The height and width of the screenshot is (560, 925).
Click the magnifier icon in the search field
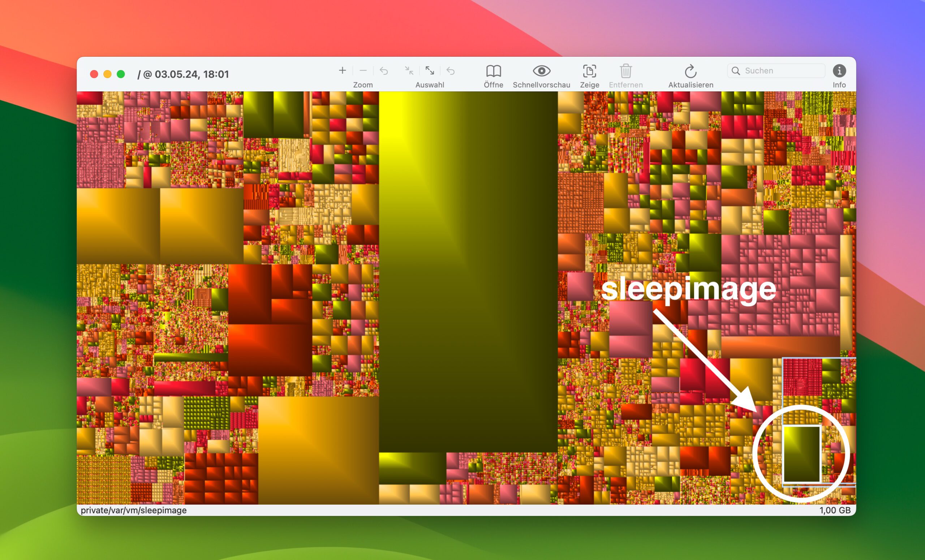pos(735,71)
